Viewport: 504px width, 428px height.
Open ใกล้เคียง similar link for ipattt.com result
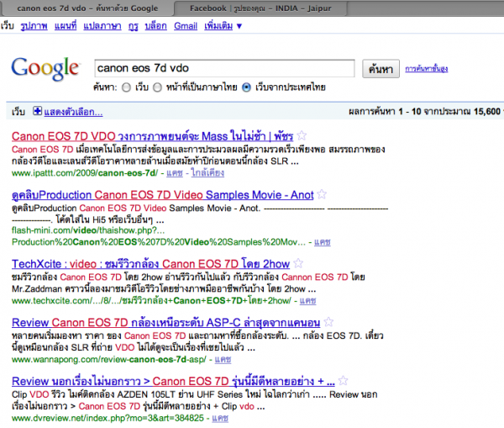pos(207,173)
